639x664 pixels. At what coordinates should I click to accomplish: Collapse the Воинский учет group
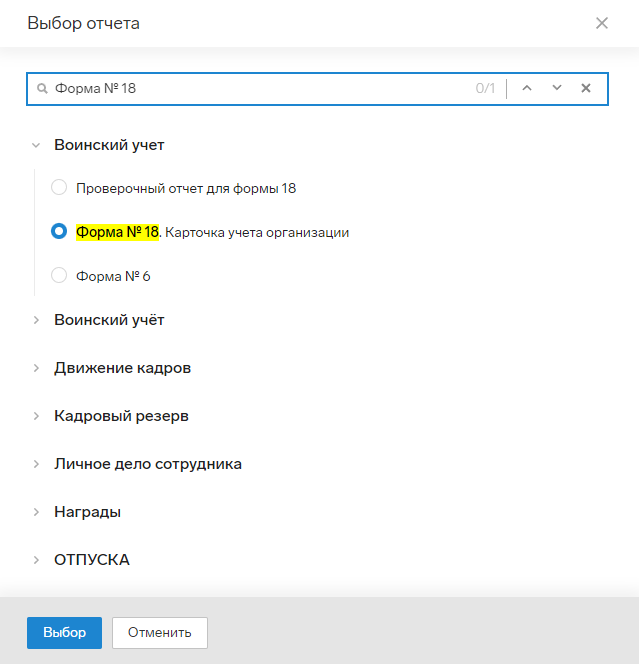tap(36, 145)
